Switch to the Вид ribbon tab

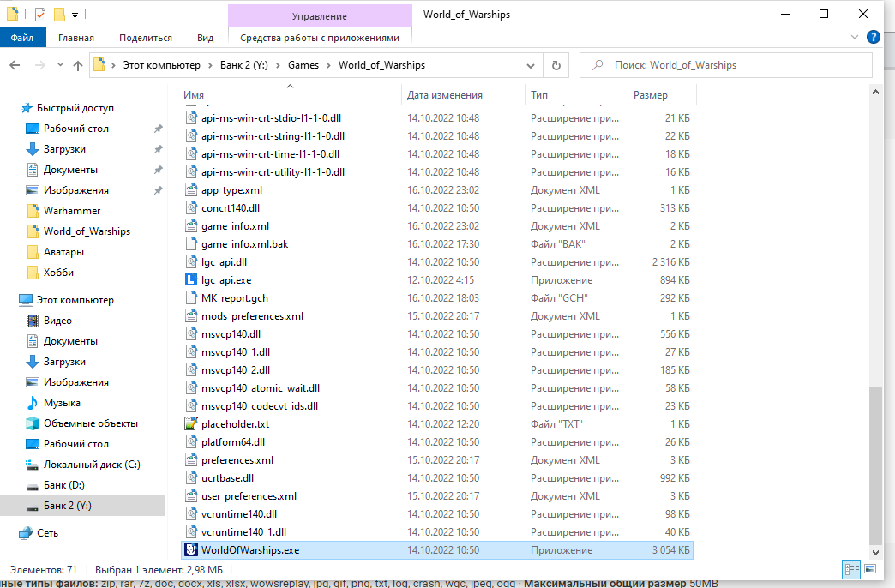[x=206, y=38]
